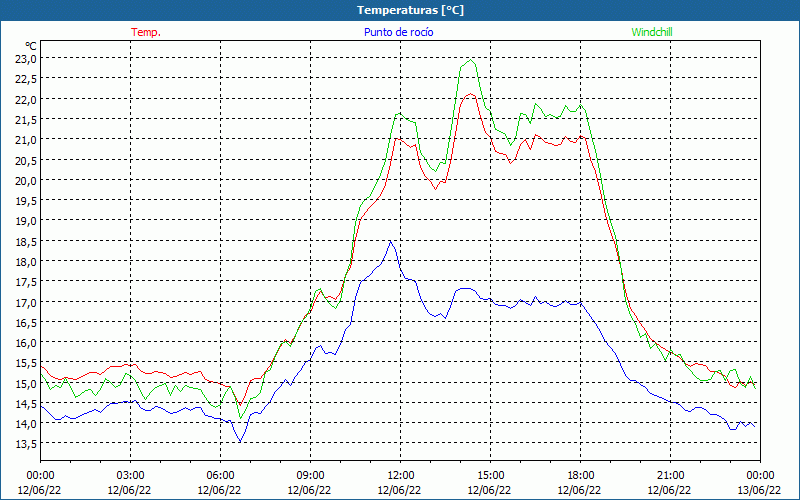Click the 13,5 y-axis value

[26, 444]
